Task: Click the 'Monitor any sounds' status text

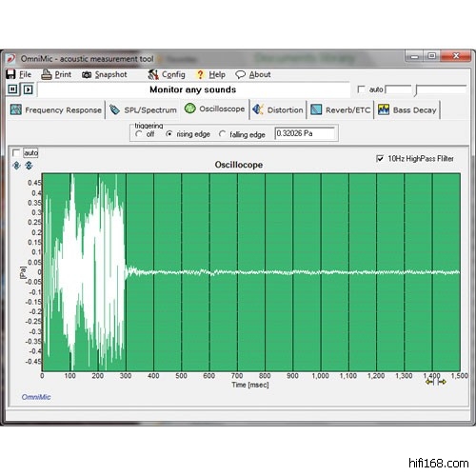Action: click(x=193, y=89)
